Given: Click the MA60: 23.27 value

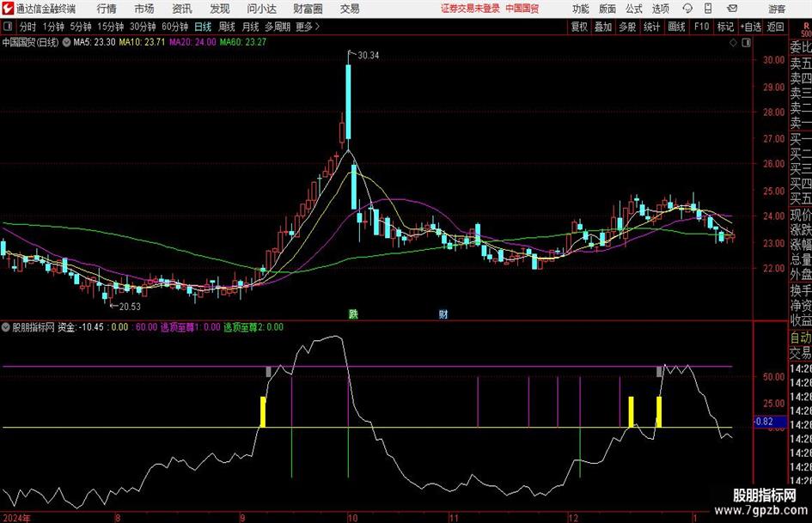Looking at the screenshot, I should coord(243,42).
